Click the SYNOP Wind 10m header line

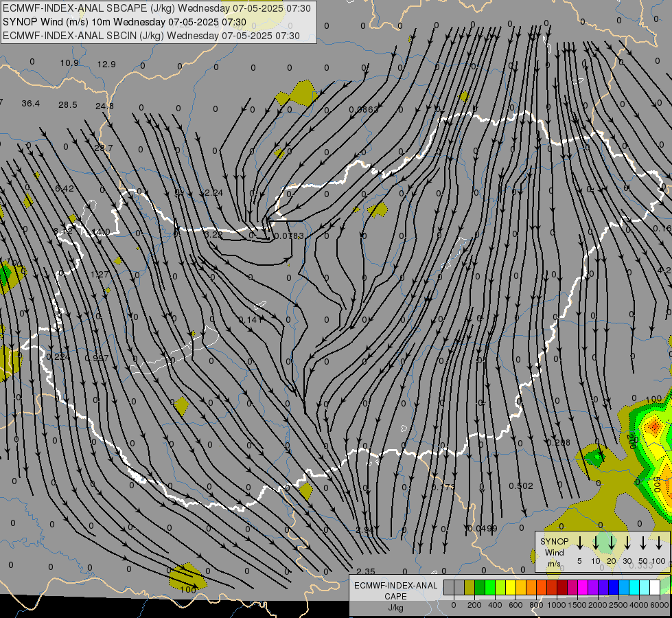point(124,22)
